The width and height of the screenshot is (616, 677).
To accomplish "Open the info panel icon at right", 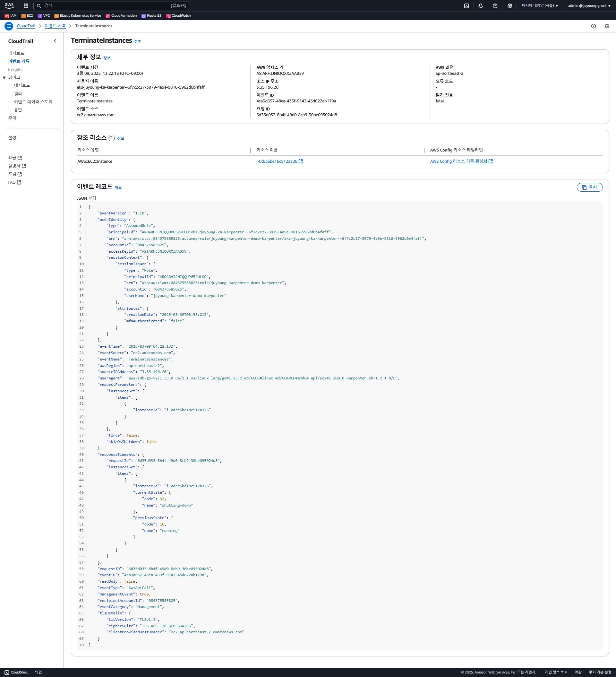I will coord(593,26).
